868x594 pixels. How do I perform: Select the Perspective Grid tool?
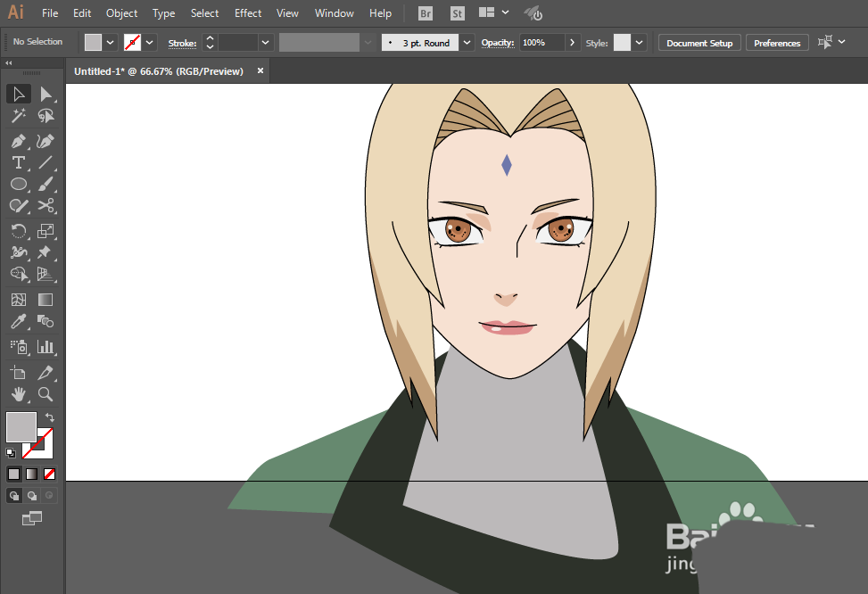tap(45, 274)
